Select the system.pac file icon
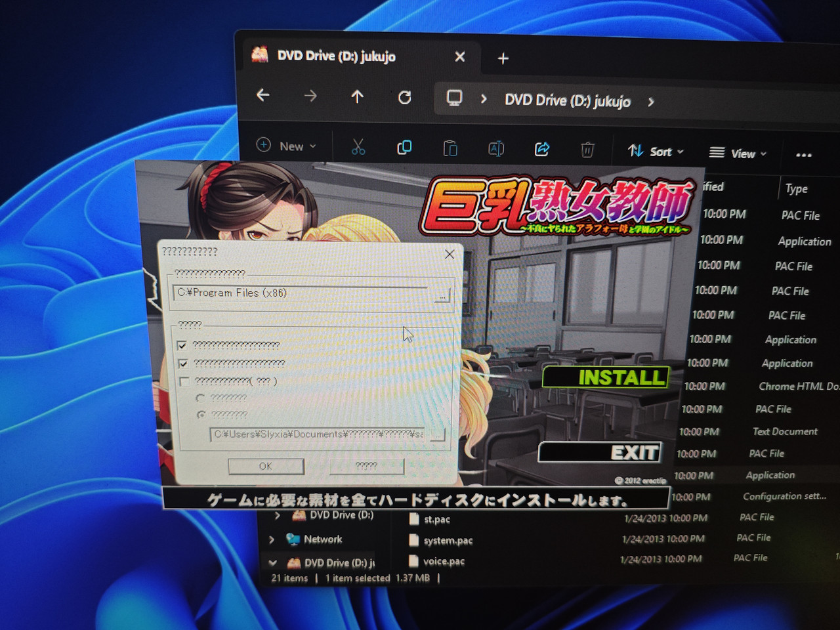Screen dimensions: 840x630 click(413, 540)
